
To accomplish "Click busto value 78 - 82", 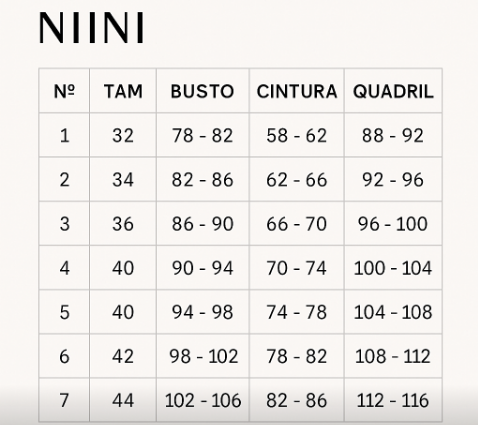I will (202, 136).
